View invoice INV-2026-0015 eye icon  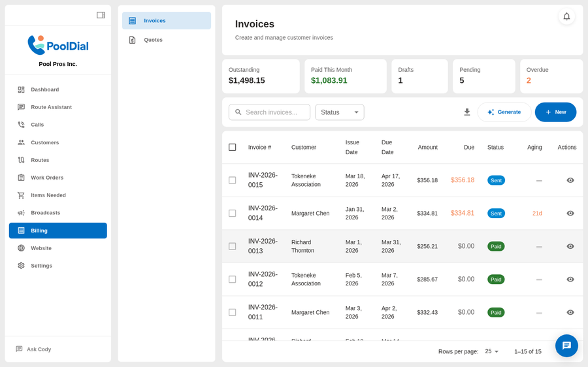click(570, 180)
